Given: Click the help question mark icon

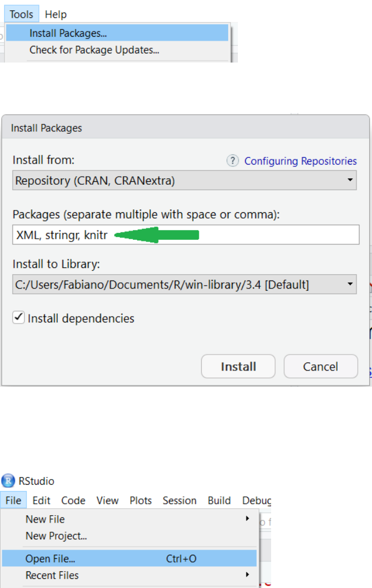Looking at the screenshot, I should 232,161.
